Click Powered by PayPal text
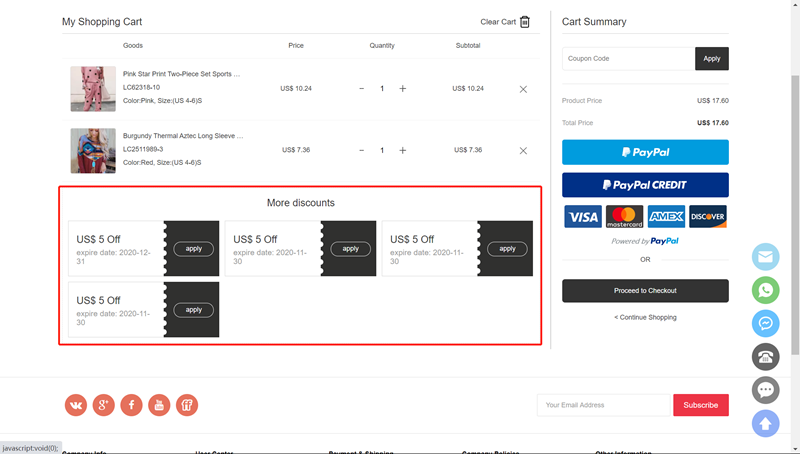Viewport: 800px width, 454px height. coord(645,241)
